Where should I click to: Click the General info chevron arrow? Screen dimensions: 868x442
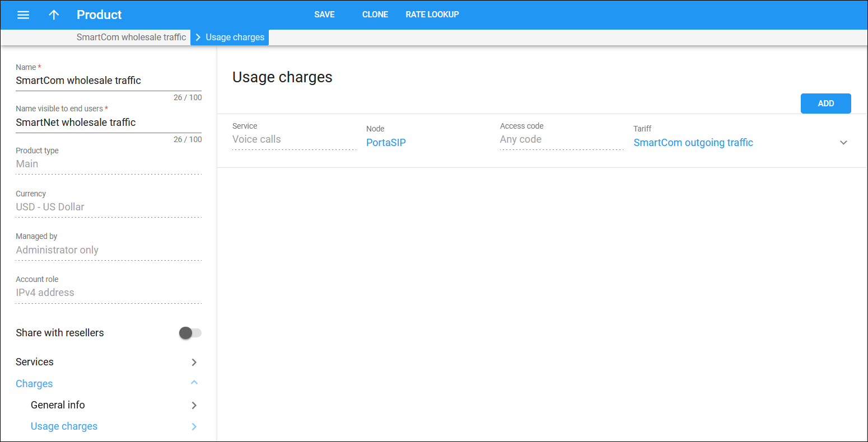click(194, 405)
